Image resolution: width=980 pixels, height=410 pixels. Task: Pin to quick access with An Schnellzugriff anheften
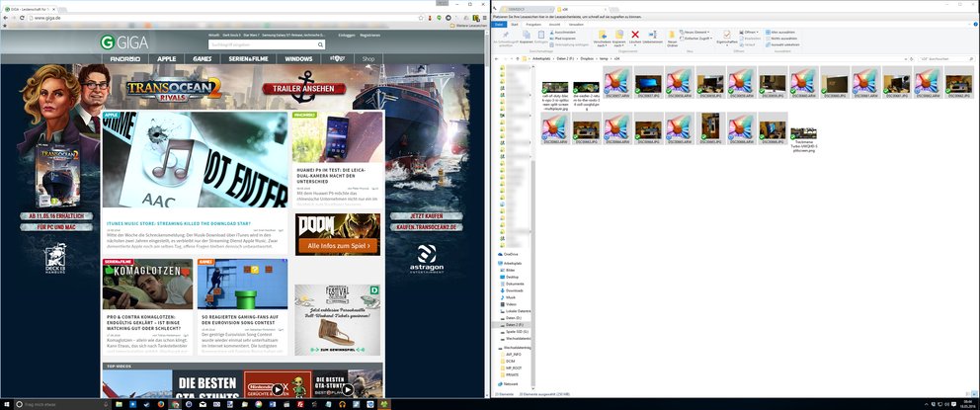click(506, 38)
